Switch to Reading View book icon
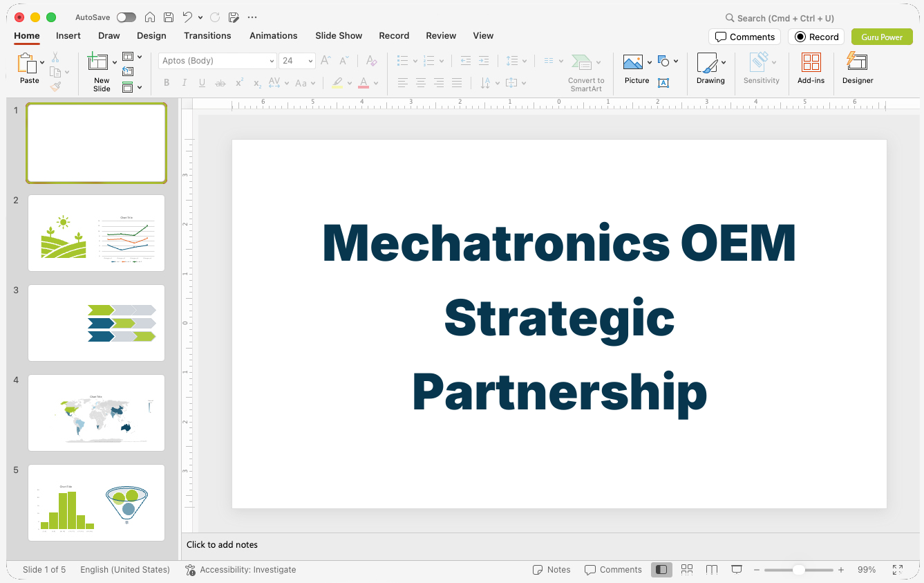This screenshot has width=924, height=583. point(712,569)
